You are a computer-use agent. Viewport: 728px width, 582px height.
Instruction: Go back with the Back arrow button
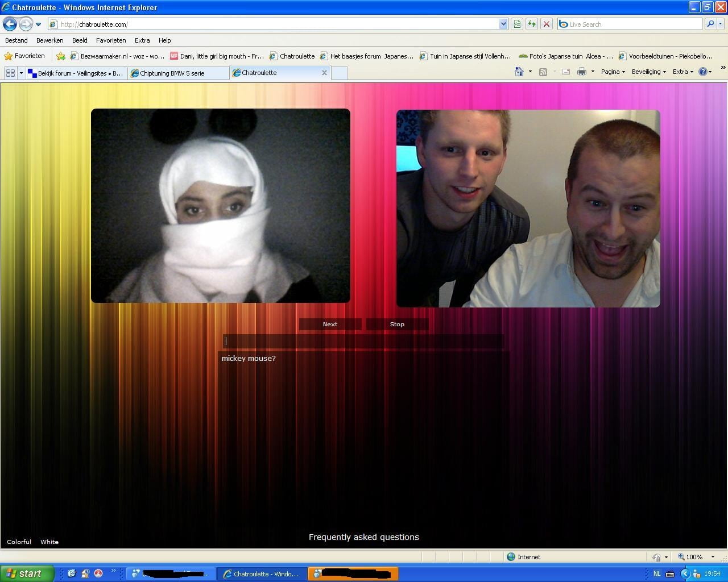[10, 24]
